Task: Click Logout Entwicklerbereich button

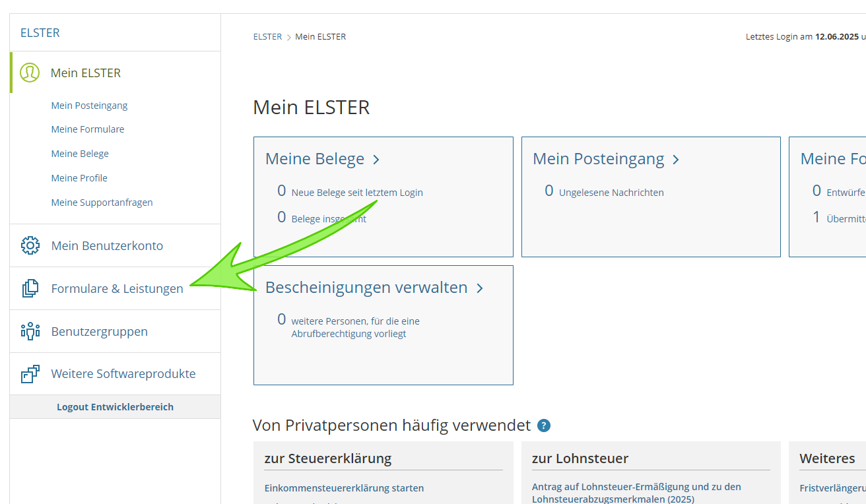Action: tap(116, 407)
